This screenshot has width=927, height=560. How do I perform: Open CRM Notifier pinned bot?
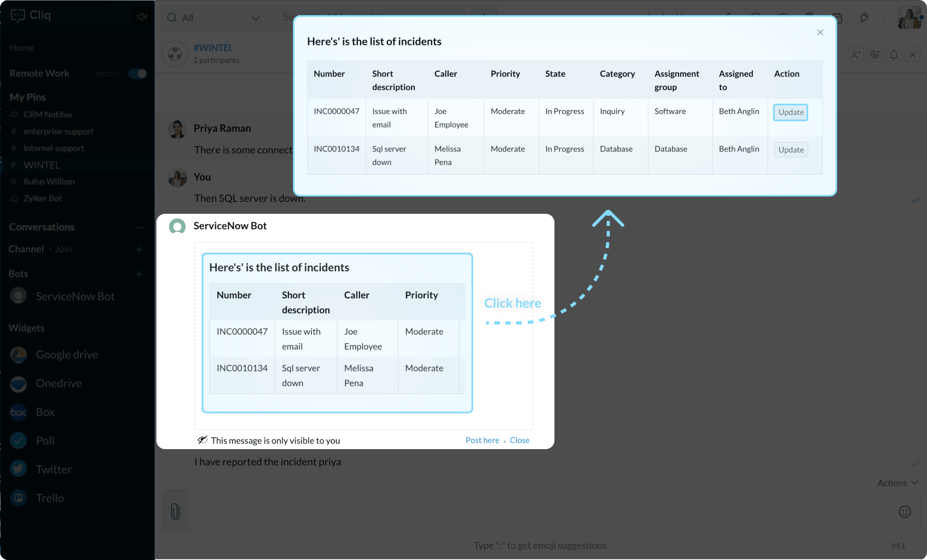[48, 114]
